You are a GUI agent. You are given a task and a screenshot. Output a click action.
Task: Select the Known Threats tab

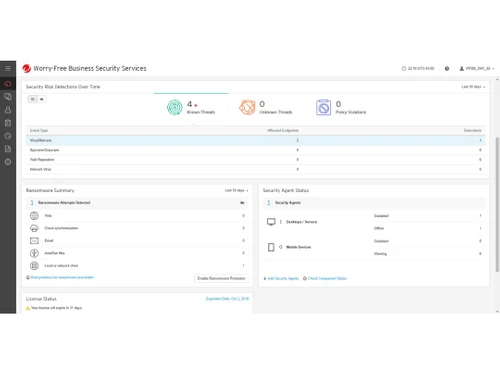(x=191, y=108)
